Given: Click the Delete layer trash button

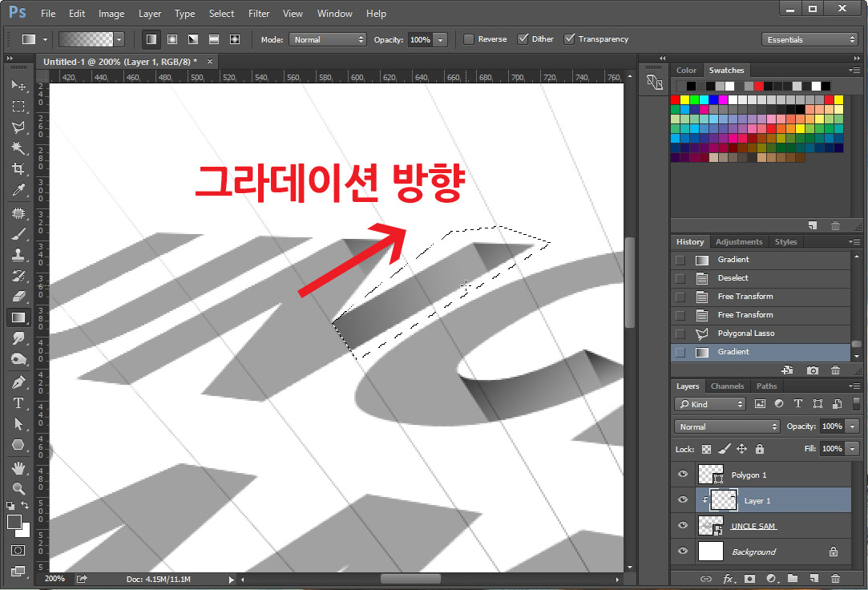Looking at the screenshot, I should pos(835,578).
